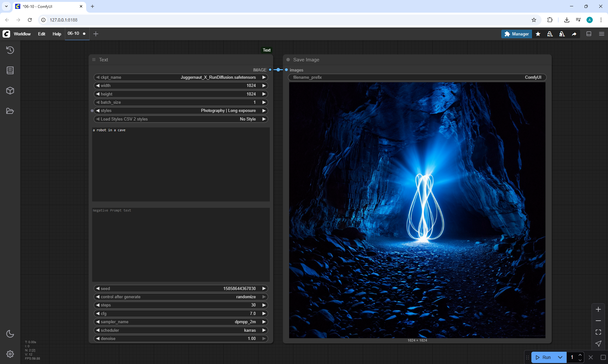Image resolution: width=608 pixels, height=364 pixels.
Task: Open the model library cube icon
Action: pos(10,91)
